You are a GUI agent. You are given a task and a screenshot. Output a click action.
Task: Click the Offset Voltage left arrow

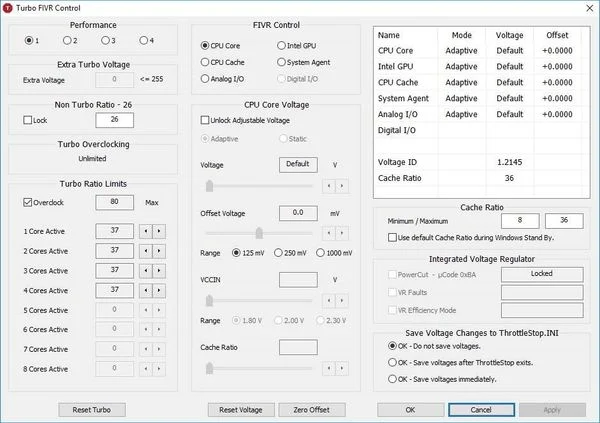tap(328, 232)
